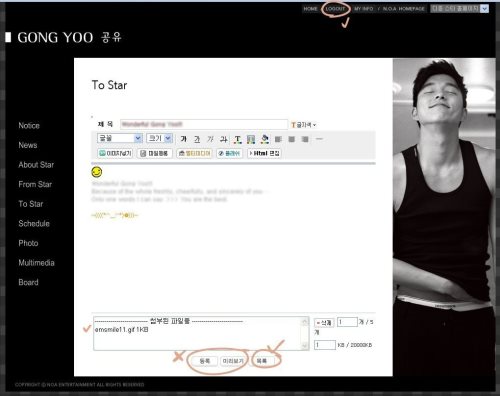
Task: Select attached file emsmile11.gif in list
Action: [x=121, y=330]
